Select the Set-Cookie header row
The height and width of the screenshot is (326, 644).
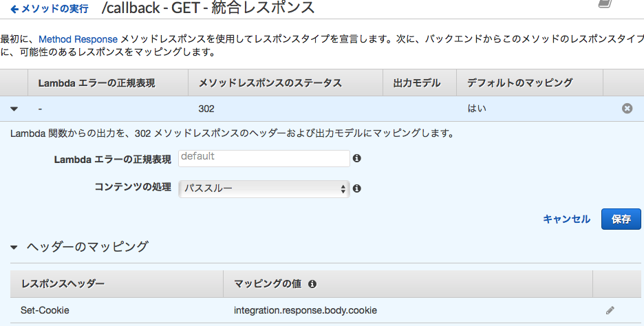(45, 310)
